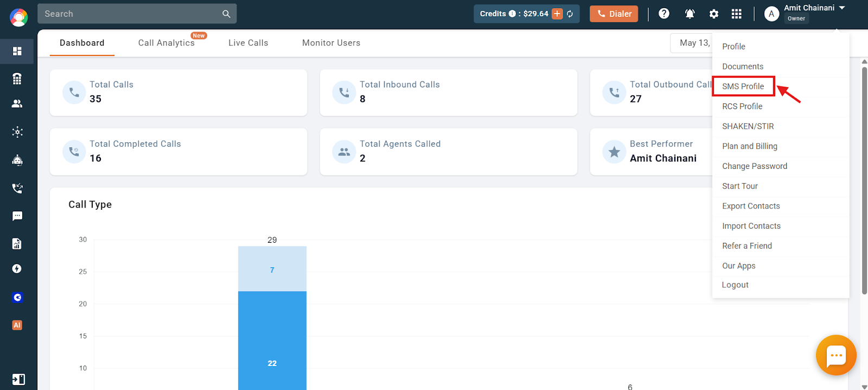This screenshot has height=390, width=868.
Task: Click the app logo at top left
Action: [x=18, y=17]
